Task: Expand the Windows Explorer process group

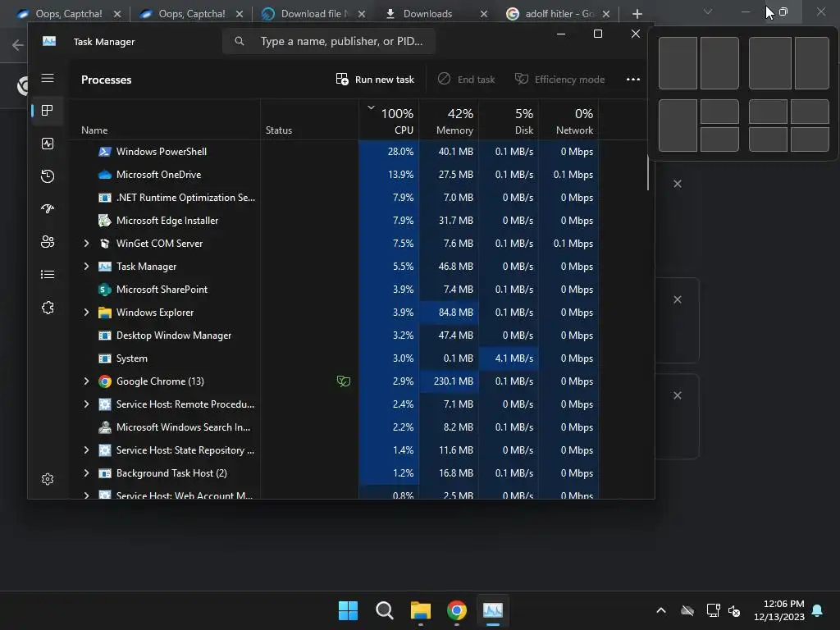Action: pyautogui.click(x=86, y=313)
